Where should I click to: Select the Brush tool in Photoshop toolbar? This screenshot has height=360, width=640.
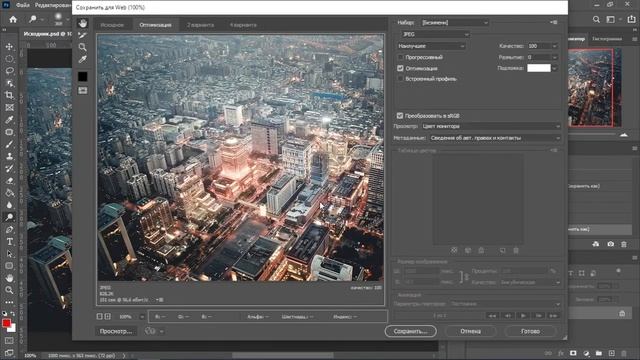pos(9,144)
